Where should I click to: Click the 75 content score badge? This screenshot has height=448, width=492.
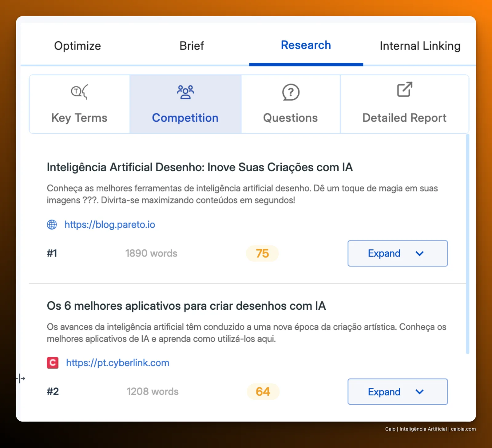(x=262, y=253)
